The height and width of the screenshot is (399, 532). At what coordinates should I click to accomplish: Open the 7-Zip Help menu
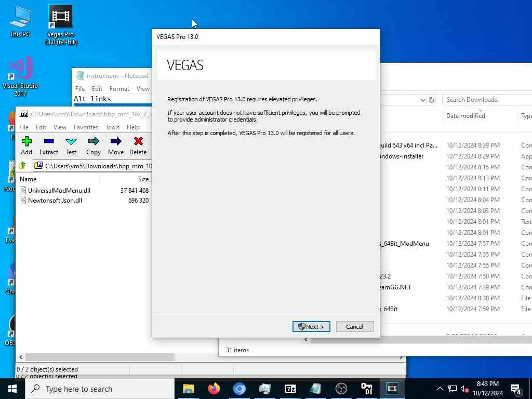133,127
